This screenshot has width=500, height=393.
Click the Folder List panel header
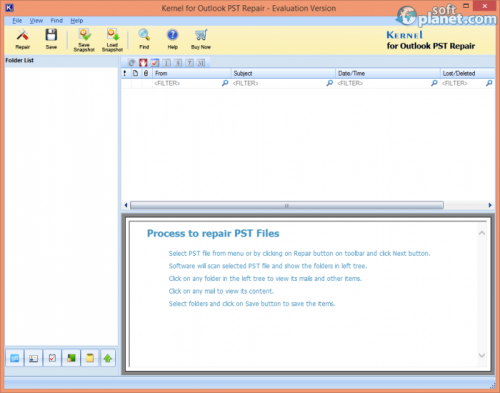coord(61,61)
